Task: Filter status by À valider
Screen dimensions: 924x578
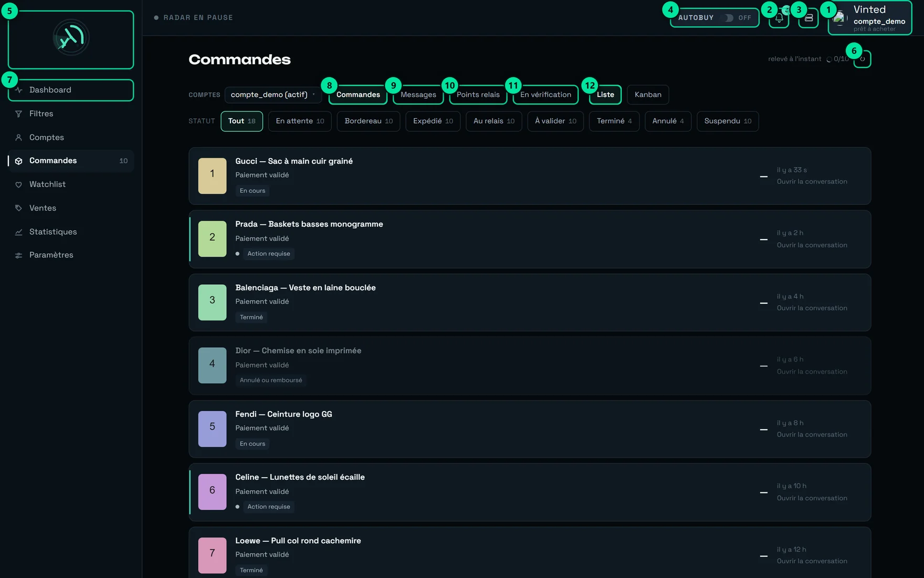Action: [555, 121]
